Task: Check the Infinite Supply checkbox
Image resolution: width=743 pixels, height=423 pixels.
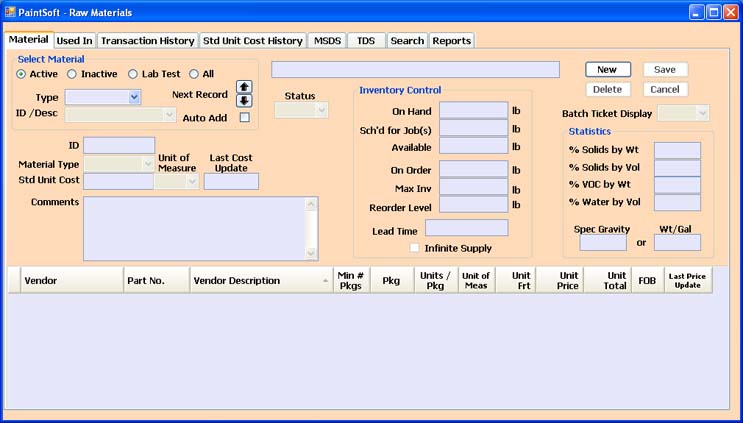Action: pyautogui.click(x=415, y=248)
